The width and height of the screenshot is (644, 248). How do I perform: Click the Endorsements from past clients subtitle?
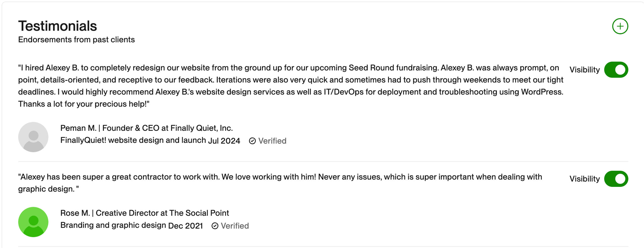(76, 40)
